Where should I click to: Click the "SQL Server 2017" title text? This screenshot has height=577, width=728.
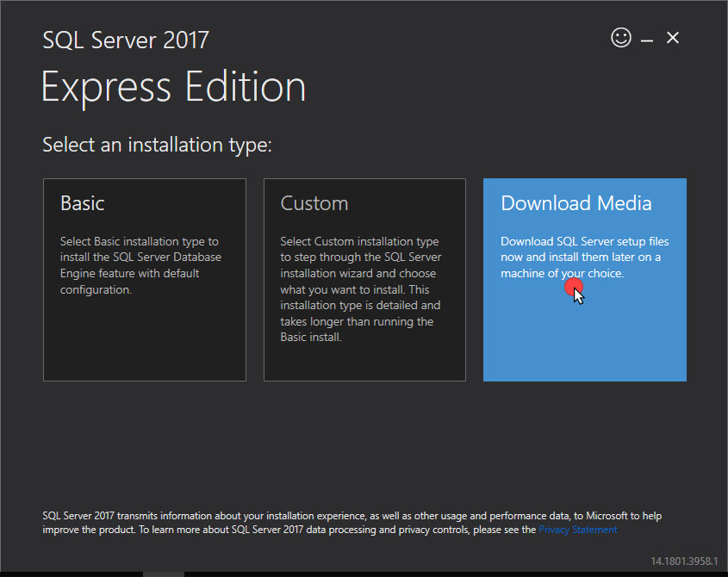[x=126, y=40]
